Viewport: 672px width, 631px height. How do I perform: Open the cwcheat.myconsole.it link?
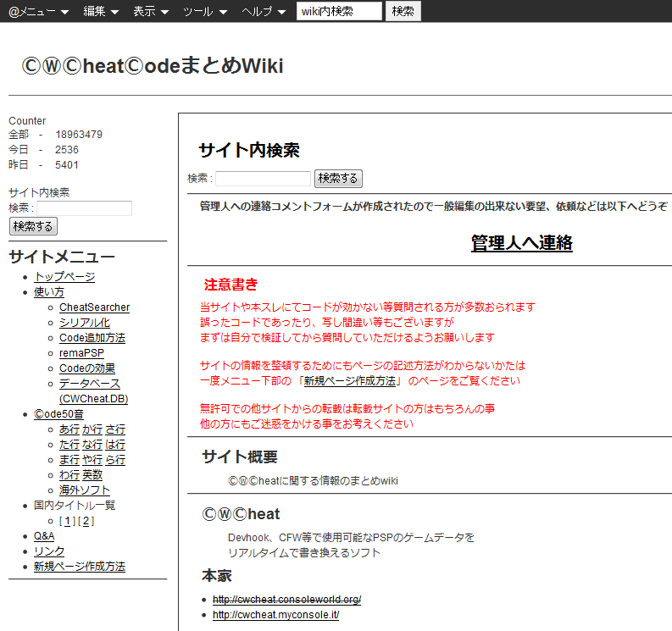275,615
